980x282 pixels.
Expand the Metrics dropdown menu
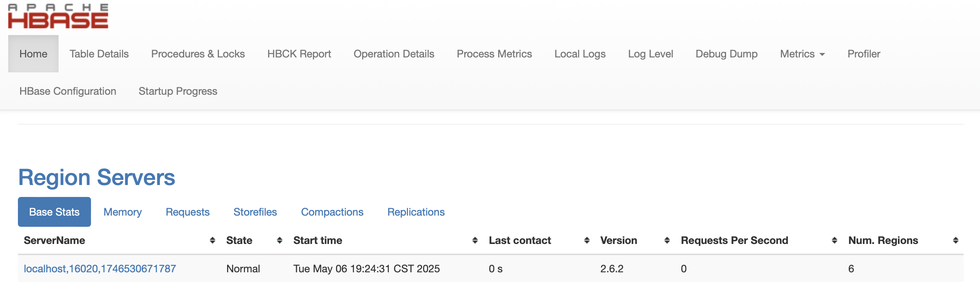[802, 54]
